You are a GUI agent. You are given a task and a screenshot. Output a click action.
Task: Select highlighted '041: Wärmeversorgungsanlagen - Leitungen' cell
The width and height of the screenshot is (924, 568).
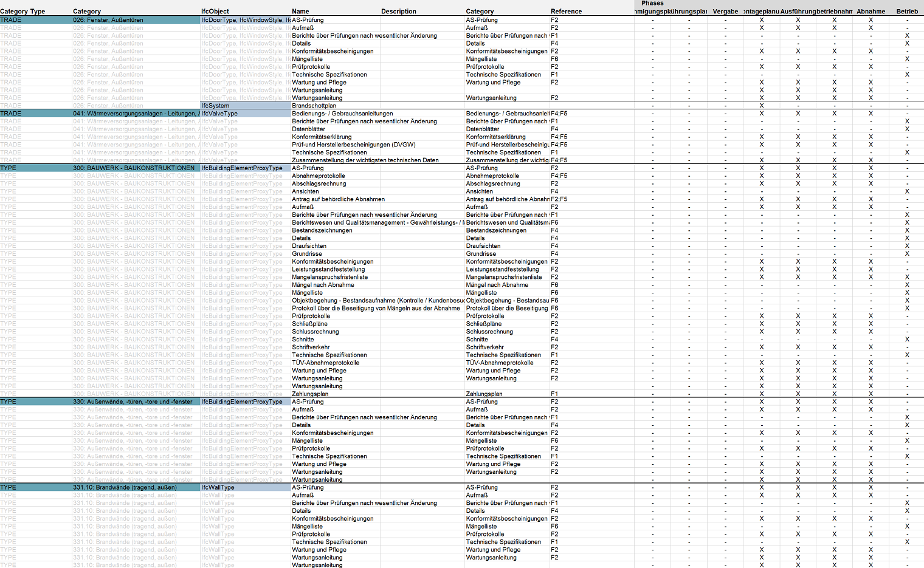136,114
